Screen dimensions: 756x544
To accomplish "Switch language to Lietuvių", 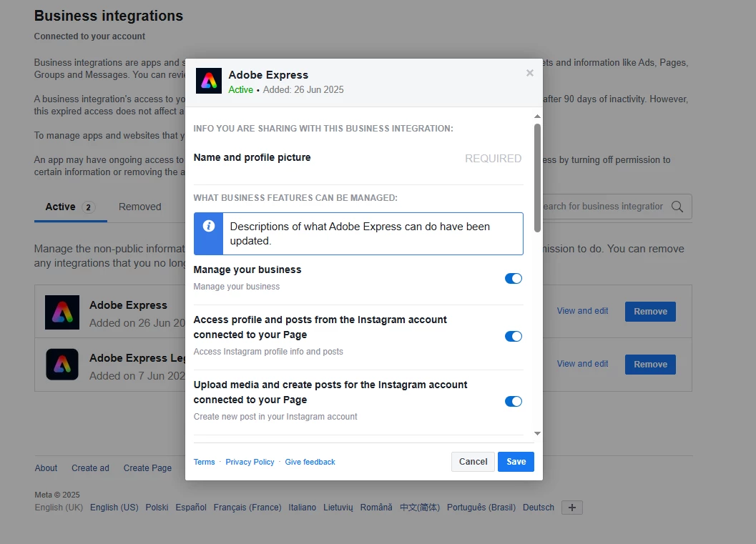I will tap(338, 508).
